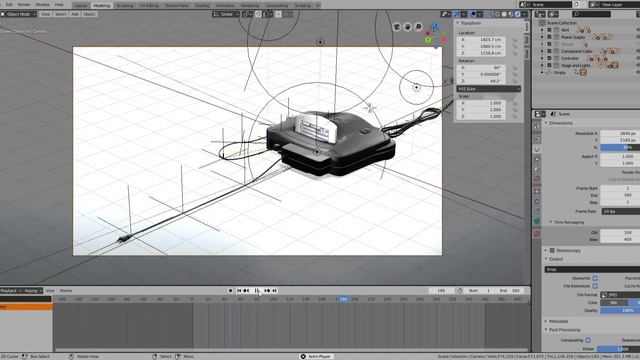The height and width of the screenshot is (360, 640).
Task: Jump to the timeline end frame
Action: point(275,291)
